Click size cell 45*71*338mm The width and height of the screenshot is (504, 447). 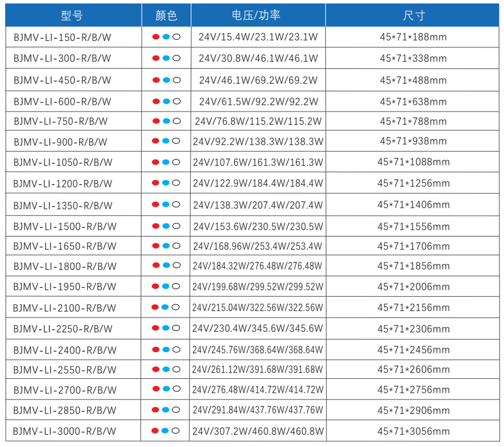click(x=413, y=58)
